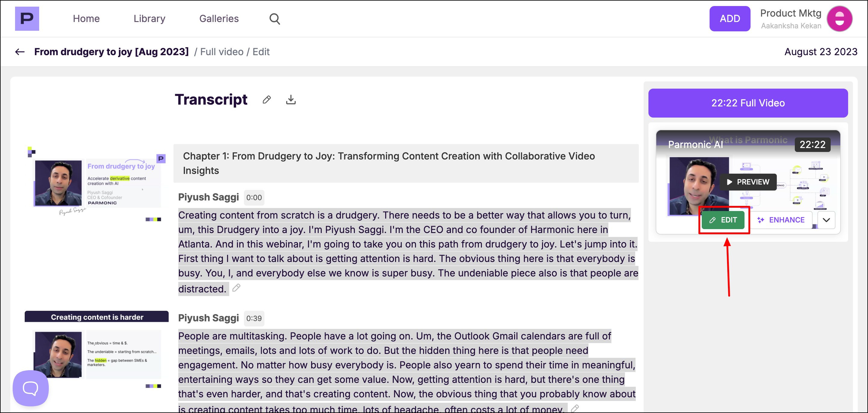Open the Galleries navigation item
This screenshot has width=868, height=413.
pyautogui.click(x=219, y=19)
